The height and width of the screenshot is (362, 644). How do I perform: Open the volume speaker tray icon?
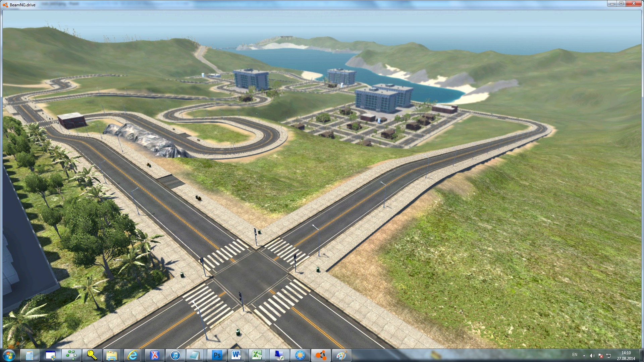pyautogui.click(x=592, y=356)
